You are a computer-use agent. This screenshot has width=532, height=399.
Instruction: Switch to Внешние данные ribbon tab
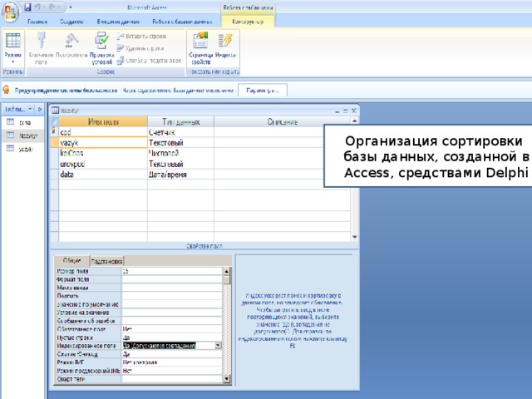coord(118,22)
